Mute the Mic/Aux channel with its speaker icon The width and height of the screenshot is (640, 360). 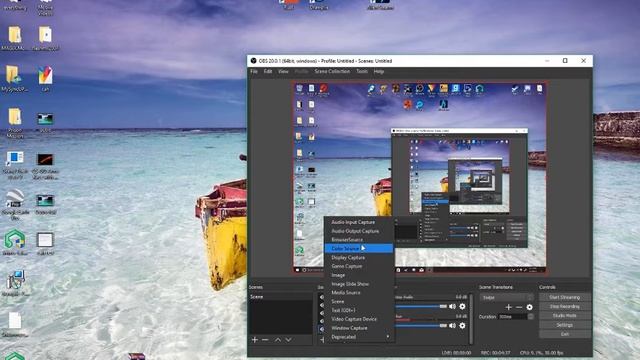(452, 325)
